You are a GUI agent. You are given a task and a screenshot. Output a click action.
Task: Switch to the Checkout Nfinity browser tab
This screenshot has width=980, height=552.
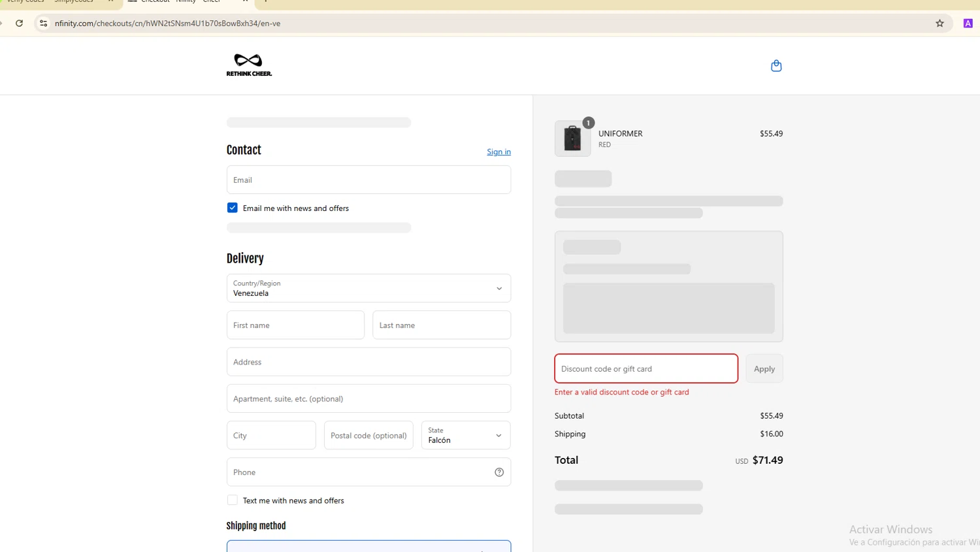click(x=188, y=2)
